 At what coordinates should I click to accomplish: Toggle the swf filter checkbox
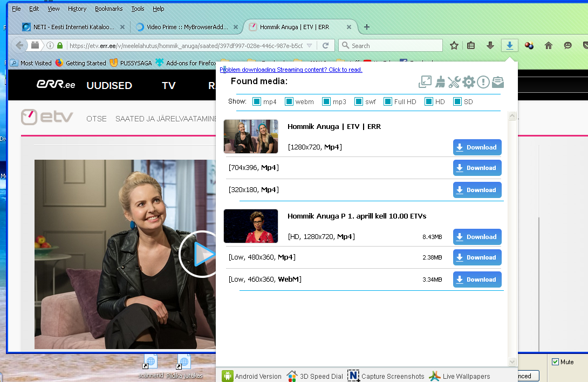click(x=359, y=101)
